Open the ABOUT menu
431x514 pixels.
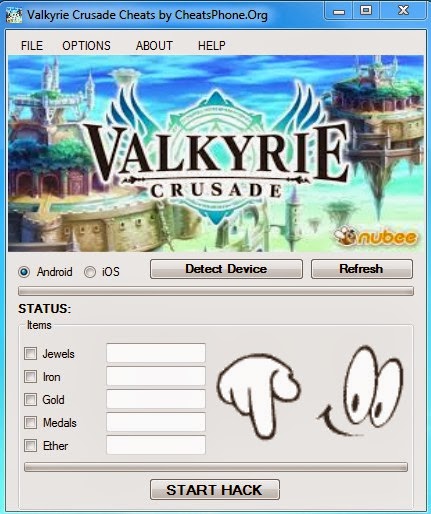[154, 46]
